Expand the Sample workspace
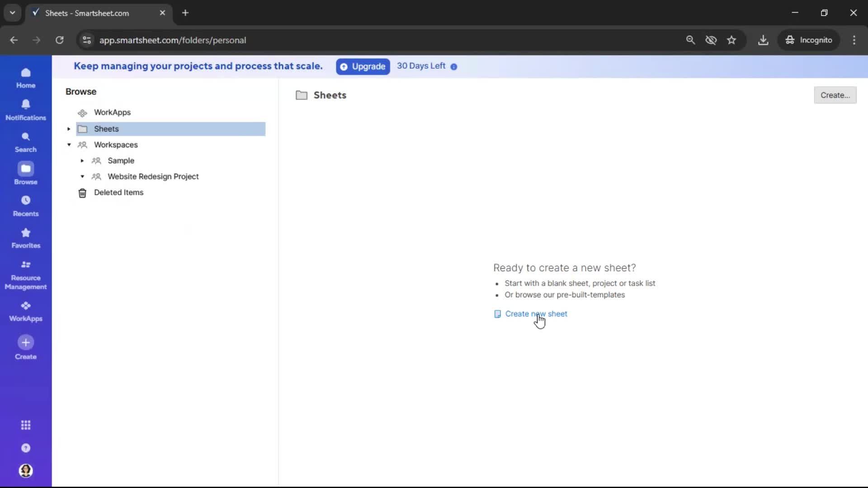 tap(82, 161)
